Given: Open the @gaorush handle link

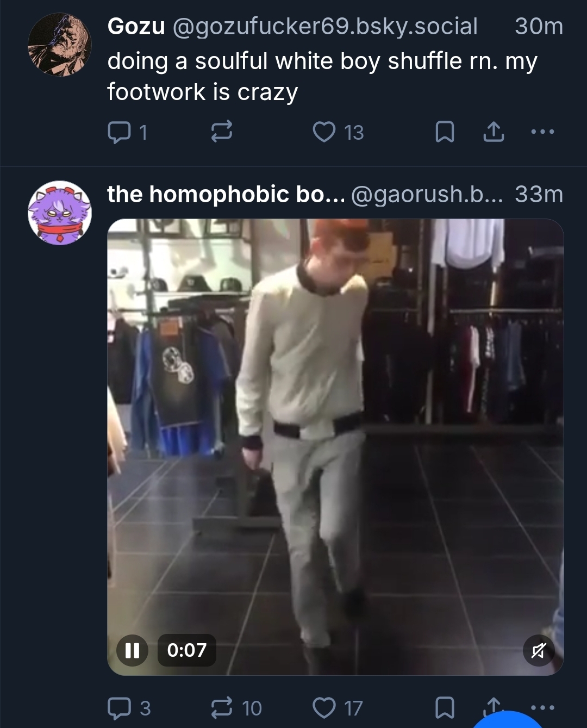Looking at the screenshot, I should [x=427, y=194].
